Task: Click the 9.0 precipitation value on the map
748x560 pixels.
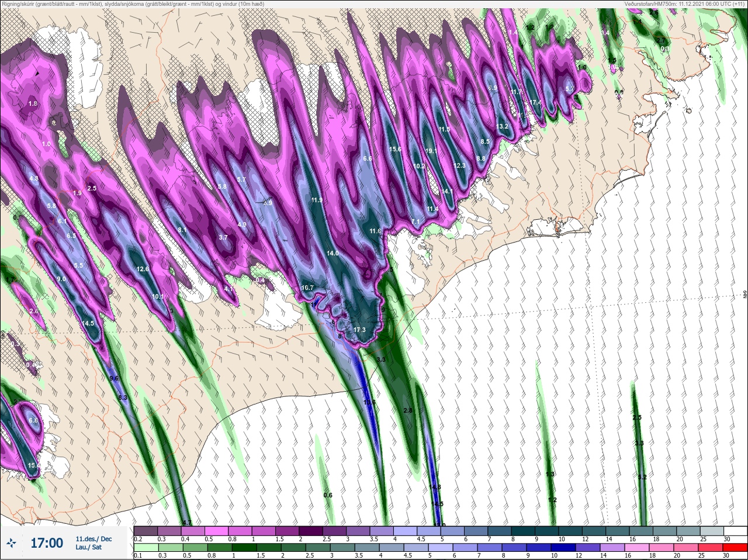Action: coord(61,279)
